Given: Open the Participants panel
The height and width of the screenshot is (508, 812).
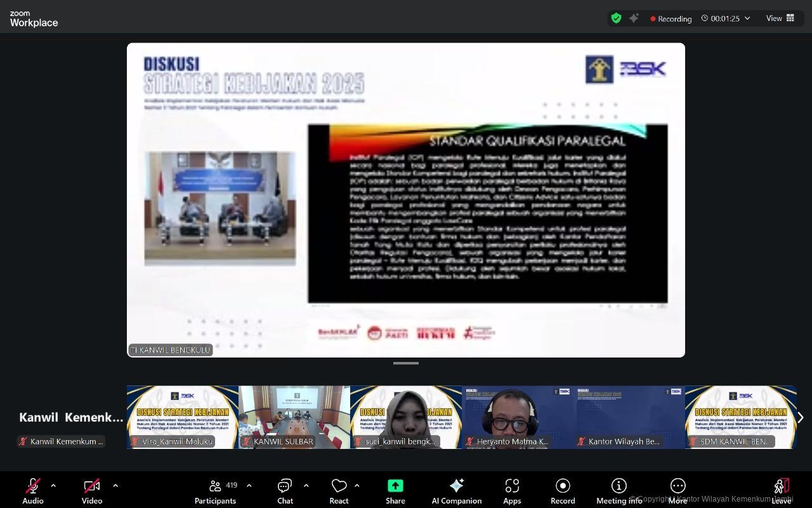Looking at the screenshot, I should [215, 491].
